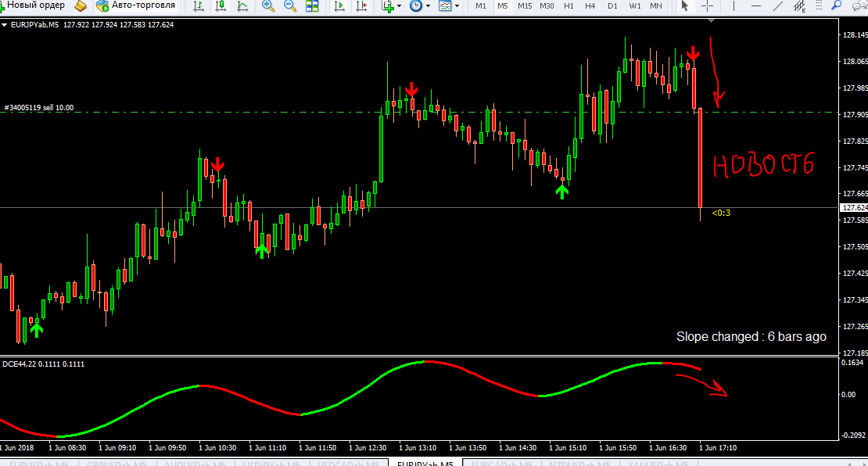Click the chart templates icon

(x=445, y=6)
